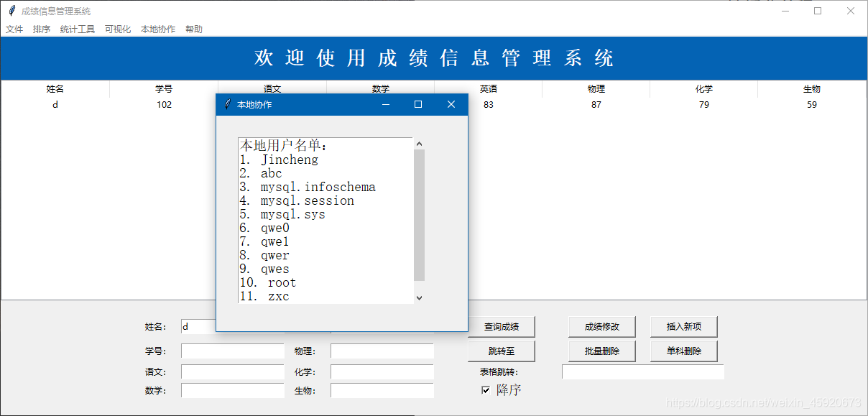Click the 单科删除 button
The width and height of the screenshot is (868, 416).
[x=683, y=351]
